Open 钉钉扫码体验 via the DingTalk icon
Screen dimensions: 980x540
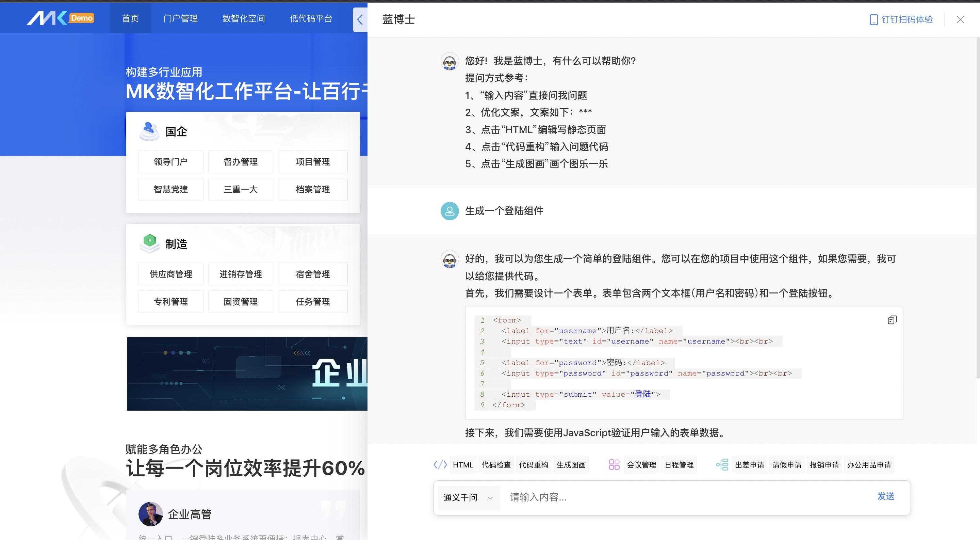point(900,19)
